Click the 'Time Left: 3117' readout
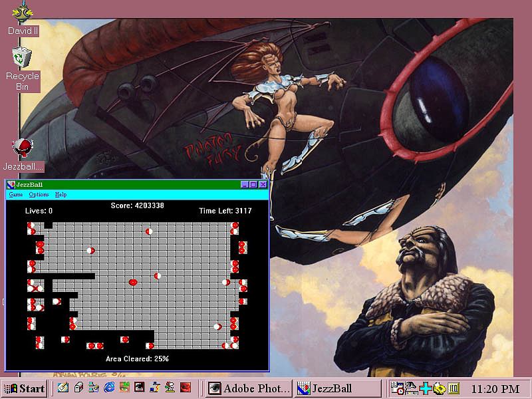532x399 pixels. 225,211
